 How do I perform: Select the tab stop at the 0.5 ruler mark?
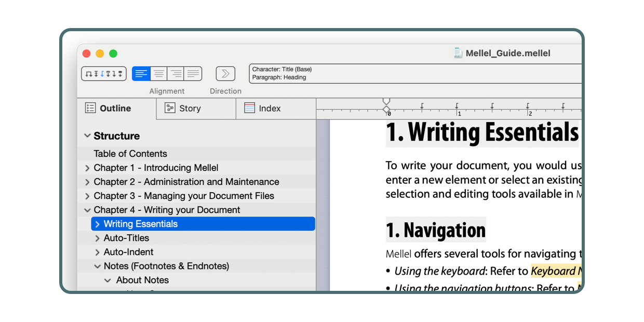[422, 106]
